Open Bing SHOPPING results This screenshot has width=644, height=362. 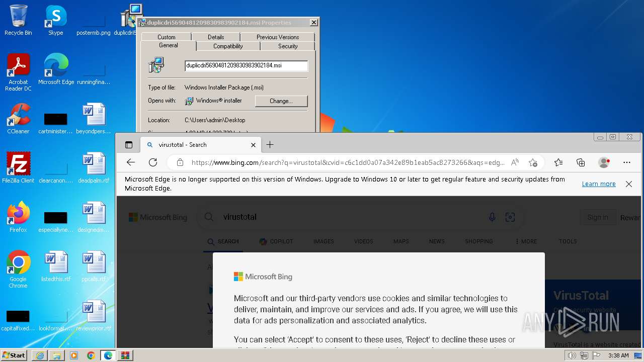click(x=479, y=241)
